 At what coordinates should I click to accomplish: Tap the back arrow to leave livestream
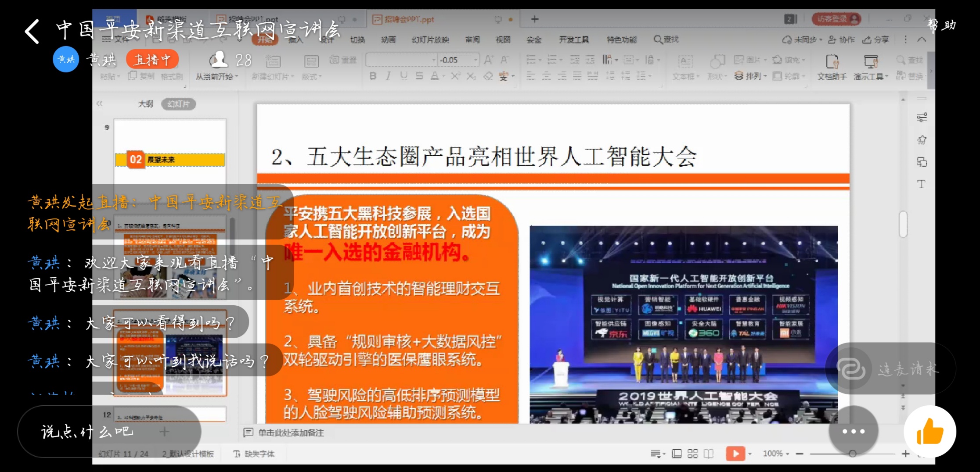pos(32,31)
